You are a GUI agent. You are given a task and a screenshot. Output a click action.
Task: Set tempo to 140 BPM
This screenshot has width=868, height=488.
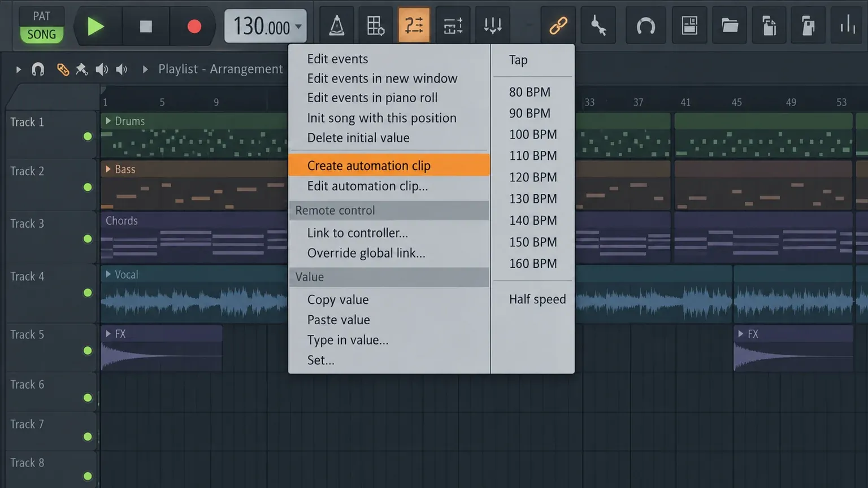coord(532,220)
